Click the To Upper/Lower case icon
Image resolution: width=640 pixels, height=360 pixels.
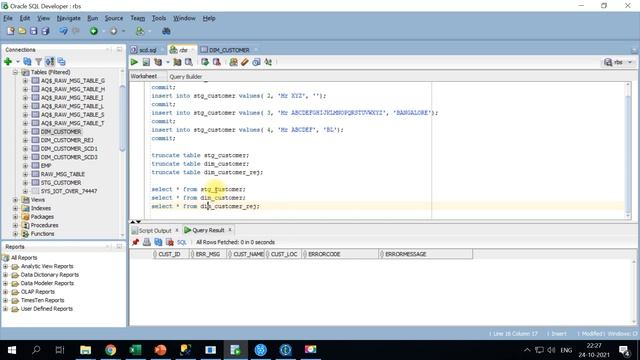point(268,62)
